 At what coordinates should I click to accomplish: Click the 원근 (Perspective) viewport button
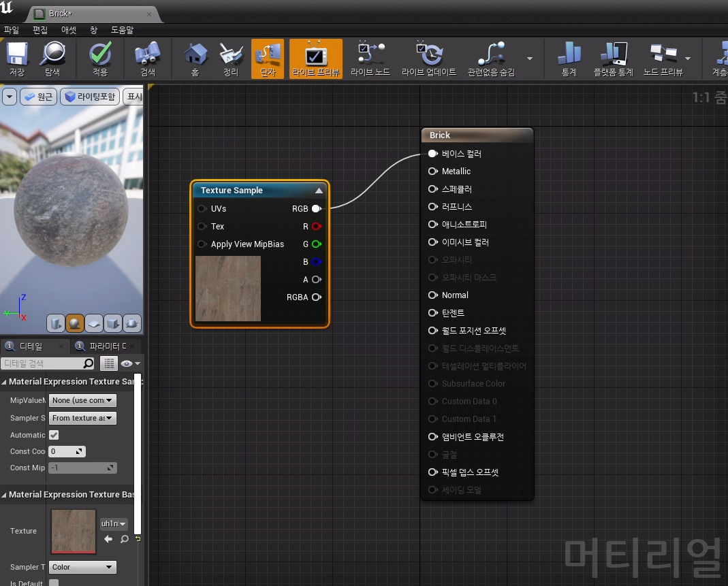39,97
